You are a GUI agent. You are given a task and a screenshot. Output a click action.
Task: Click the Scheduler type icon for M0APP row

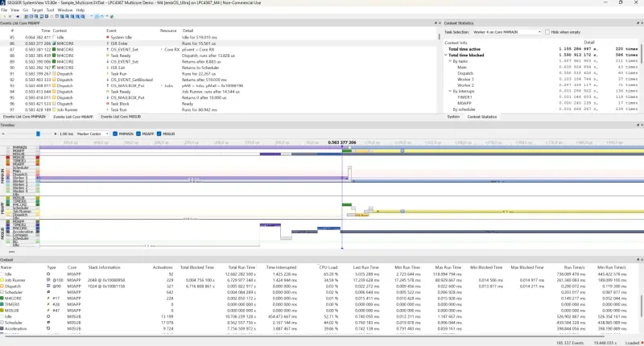pos(48,292)
